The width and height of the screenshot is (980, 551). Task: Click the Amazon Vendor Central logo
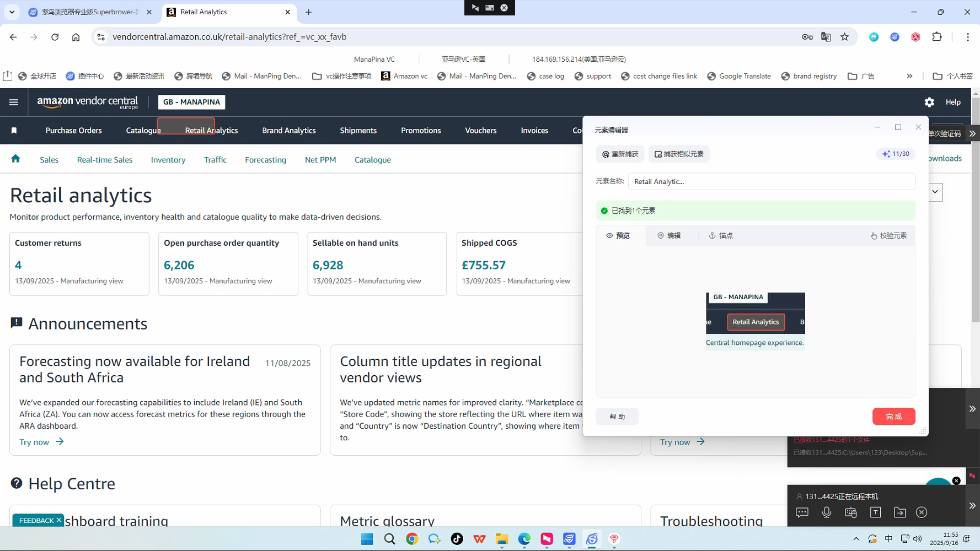tap(88, 102)
